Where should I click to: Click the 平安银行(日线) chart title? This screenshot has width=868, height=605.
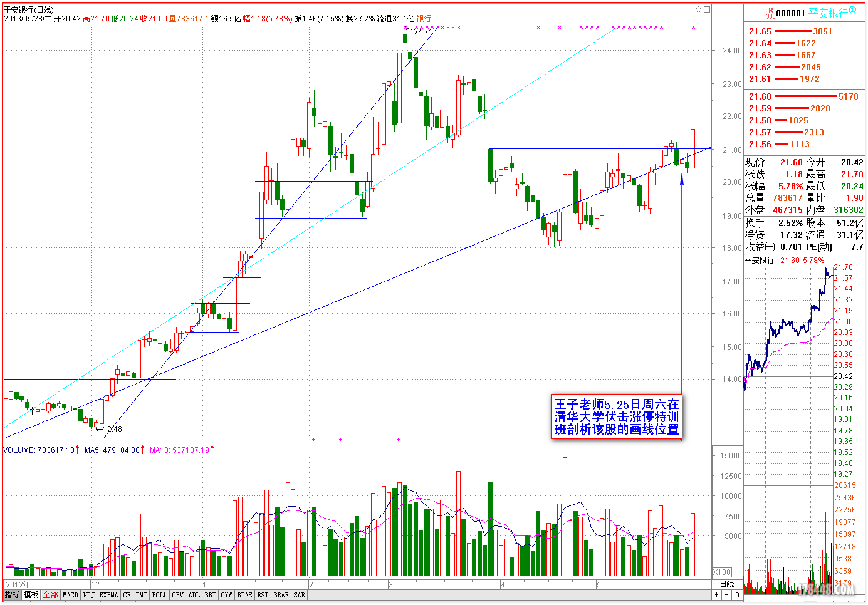[29, 10]
